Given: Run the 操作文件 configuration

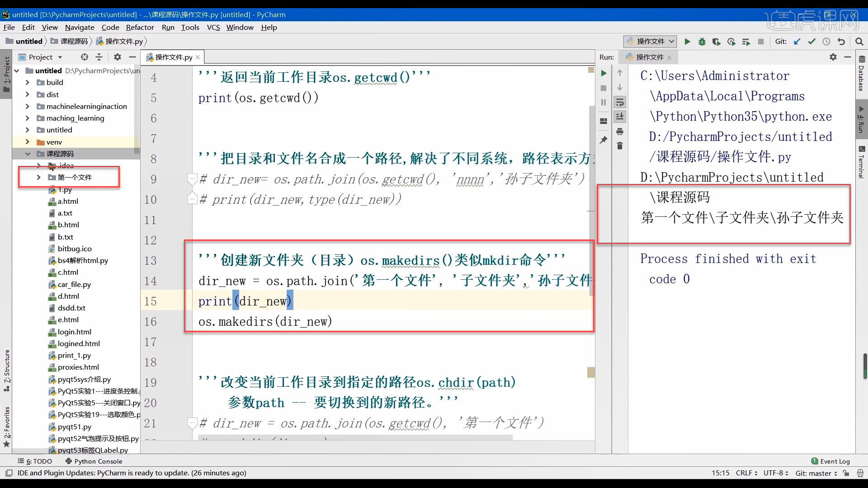Looking at the screenshot, I should [687, 42].
